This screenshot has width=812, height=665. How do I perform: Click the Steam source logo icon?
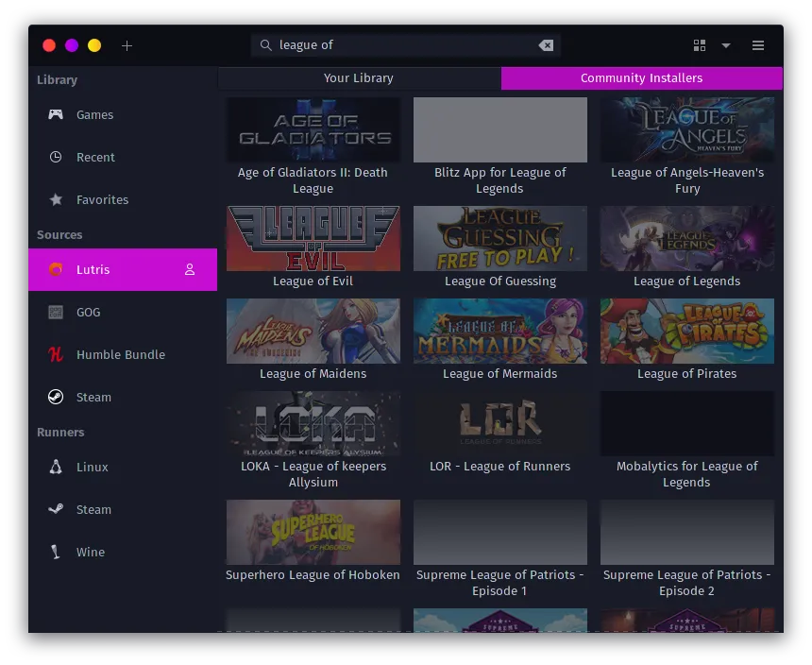tap(56, 397)
